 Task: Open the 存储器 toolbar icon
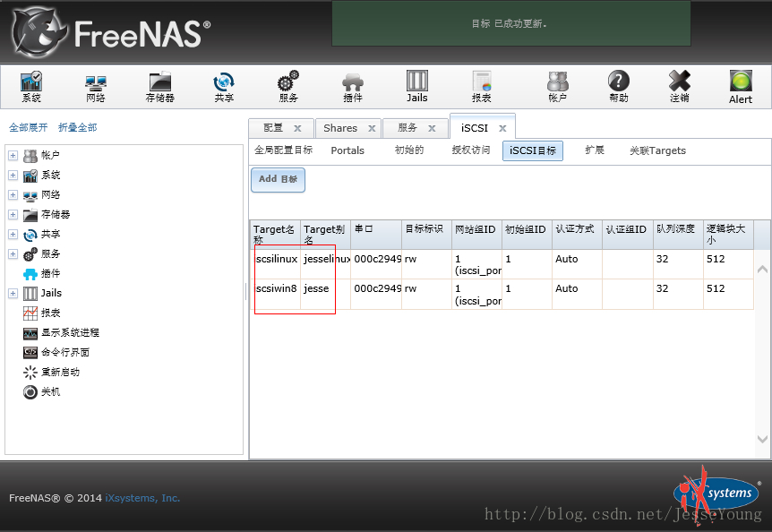click(x=160, y=87)
